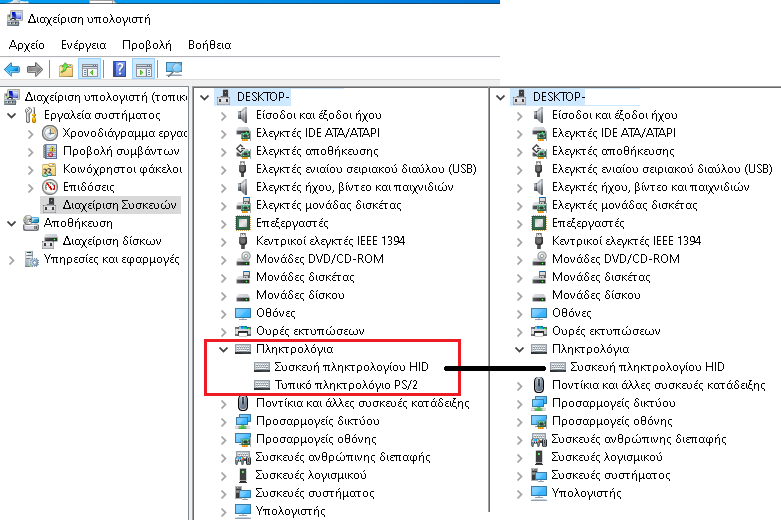
Task: Select Συσκευή πληκτρολογίου HID in right pane
Action: [647, 367]
